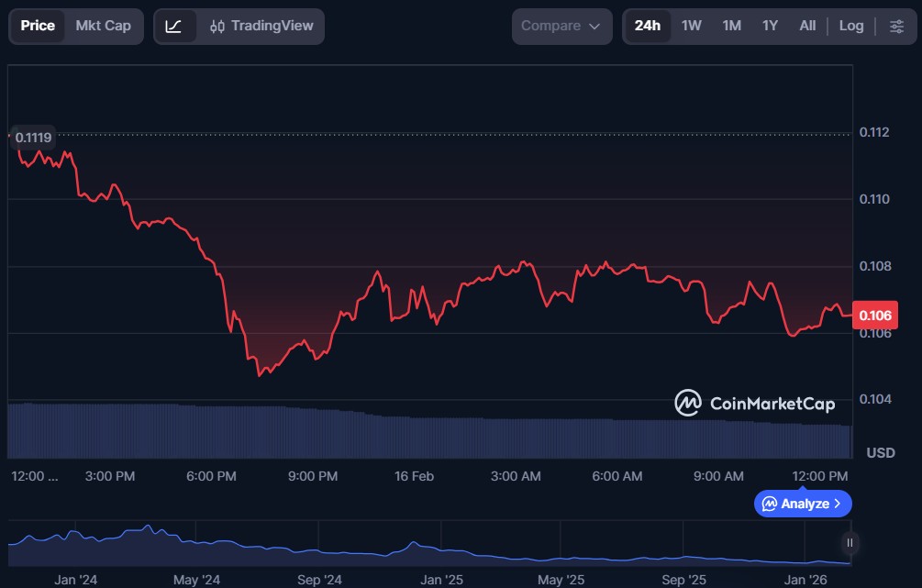Open the Compare dropdown
Viewport: 922px width, 588px height.
tap(561, 27)
